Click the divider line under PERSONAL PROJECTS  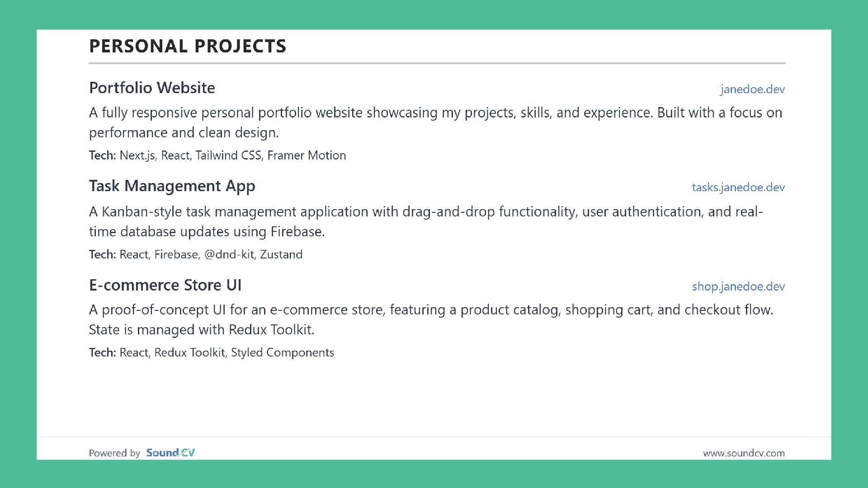click(437, 63)
